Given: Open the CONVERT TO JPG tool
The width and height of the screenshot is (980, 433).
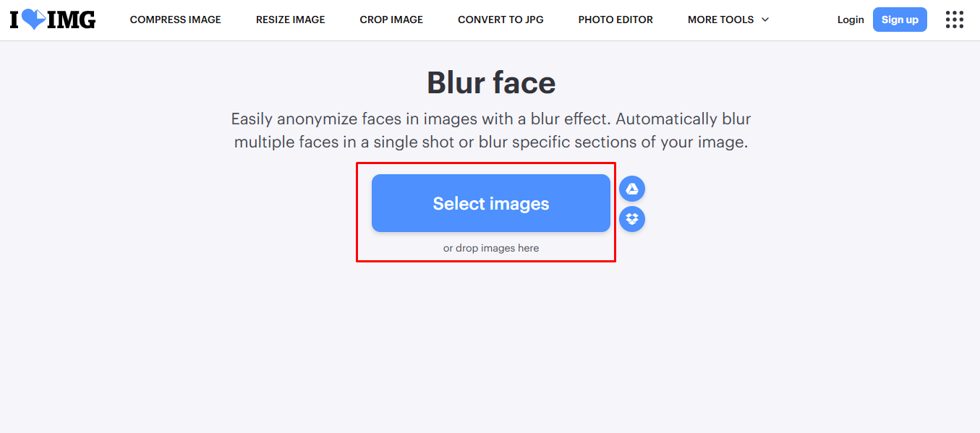Looking at the screenshot, I should (500, 20).
